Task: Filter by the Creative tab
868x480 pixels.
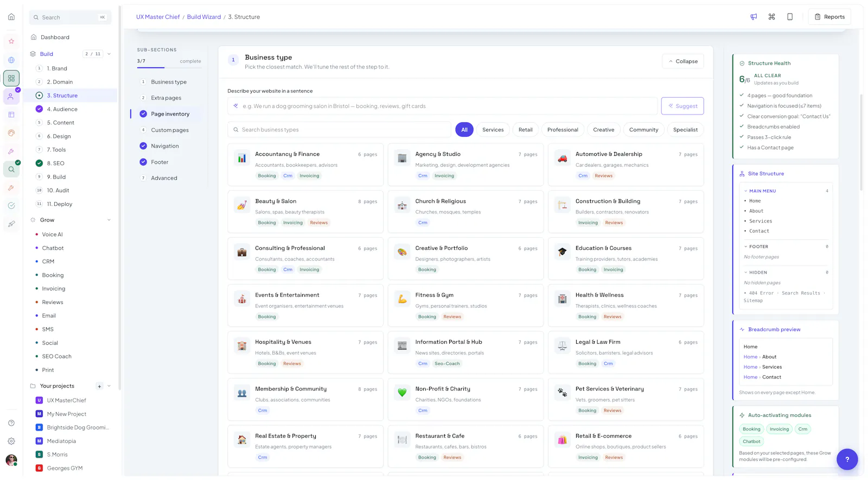Action: pyautogui.click(x=604, y=130)
